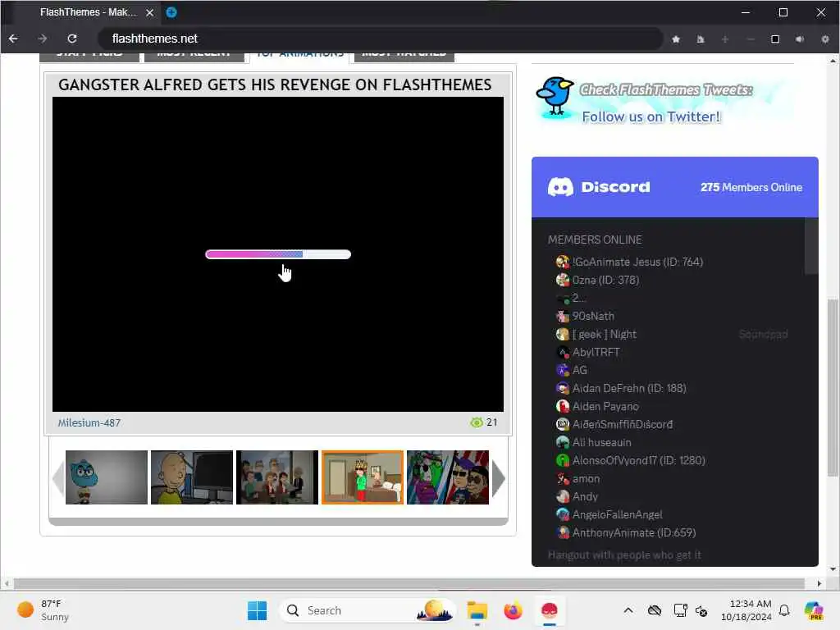
Task: Click the page horizontal scrollbar
Action: tap(409, 583)
